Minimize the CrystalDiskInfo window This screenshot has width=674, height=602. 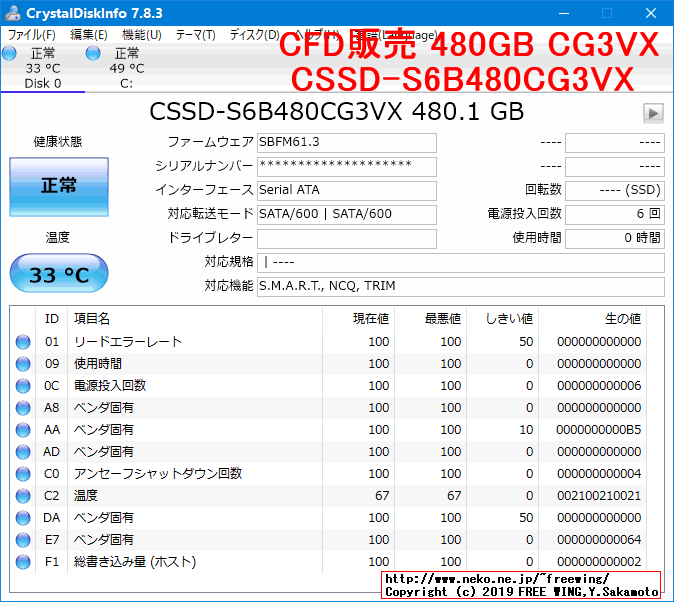point(564,13)
